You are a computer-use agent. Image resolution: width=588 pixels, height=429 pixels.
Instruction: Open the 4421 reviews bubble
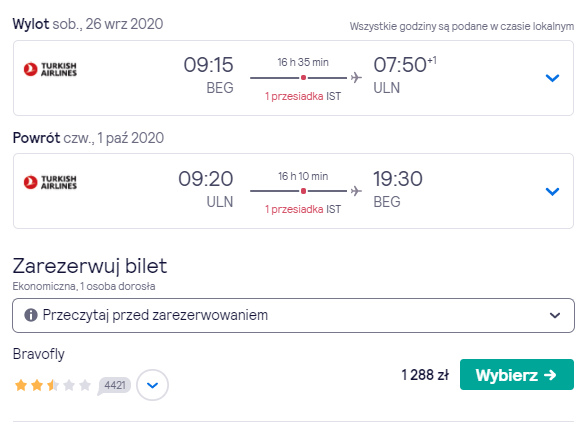click(114, 386)
